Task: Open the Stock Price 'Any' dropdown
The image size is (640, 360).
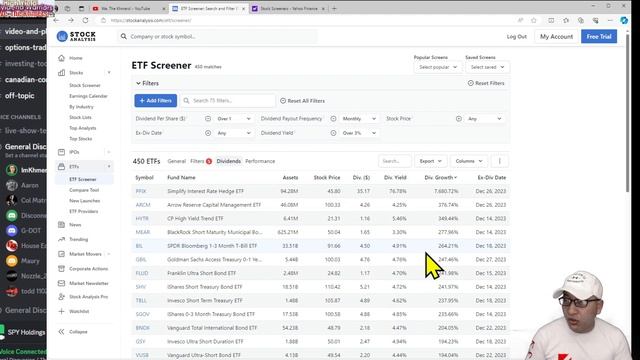Action: click(484, 119)
